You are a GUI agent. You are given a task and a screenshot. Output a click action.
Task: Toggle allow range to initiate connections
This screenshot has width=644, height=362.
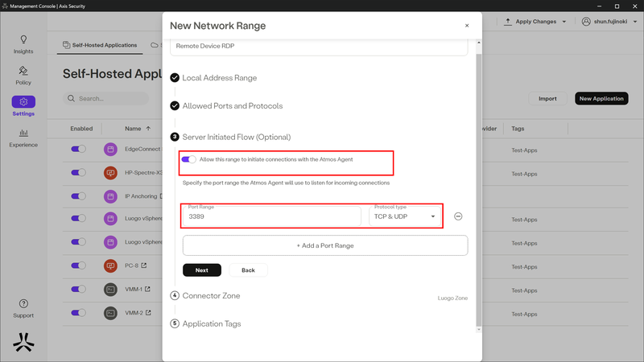pos(189,159)
